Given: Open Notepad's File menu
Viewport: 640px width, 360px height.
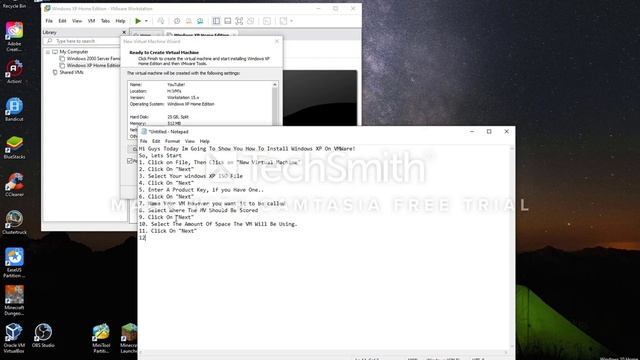Looking at the screenshot, I should (144, 141).
